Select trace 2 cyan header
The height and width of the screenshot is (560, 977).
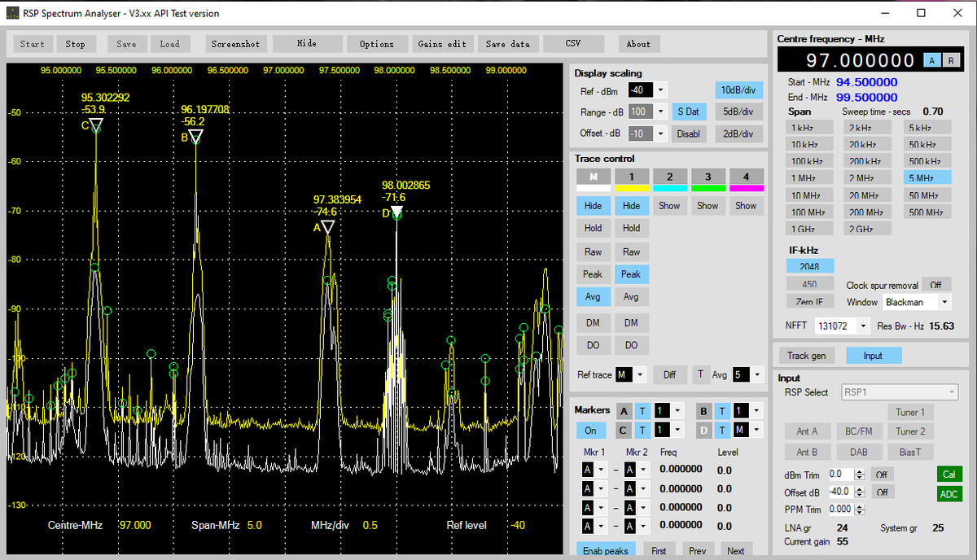pyautogui.click(x=669, y=177)
